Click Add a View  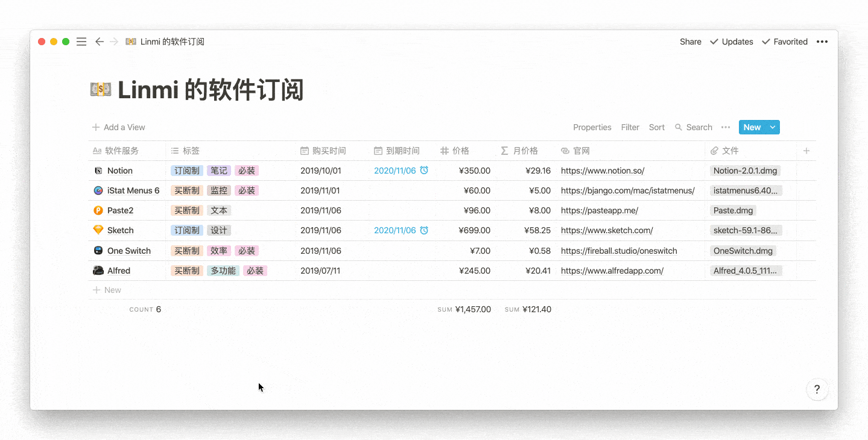tap(119, 127)
